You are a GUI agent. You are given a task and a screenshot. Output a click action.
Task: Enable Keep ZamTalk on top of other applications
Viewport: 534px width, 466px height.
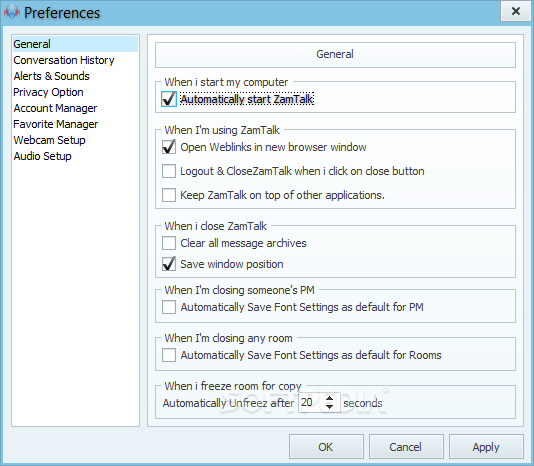point(169,195)
